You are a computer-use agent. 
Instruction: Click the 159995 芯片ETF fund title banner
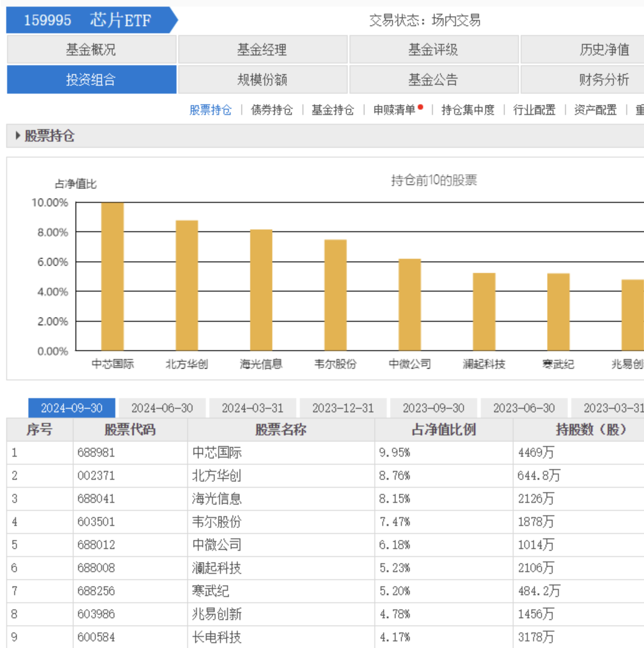tap(92, 20)
